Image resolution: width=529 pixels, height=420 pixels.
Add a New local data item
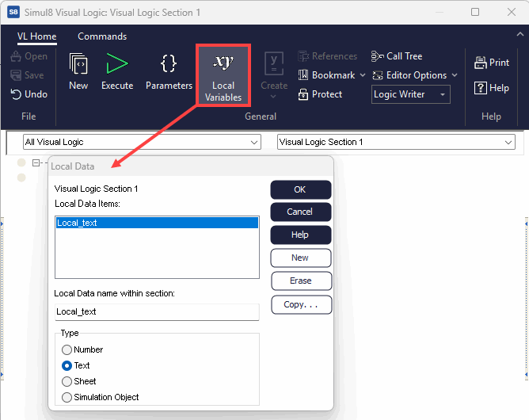[x=301, y=258]
